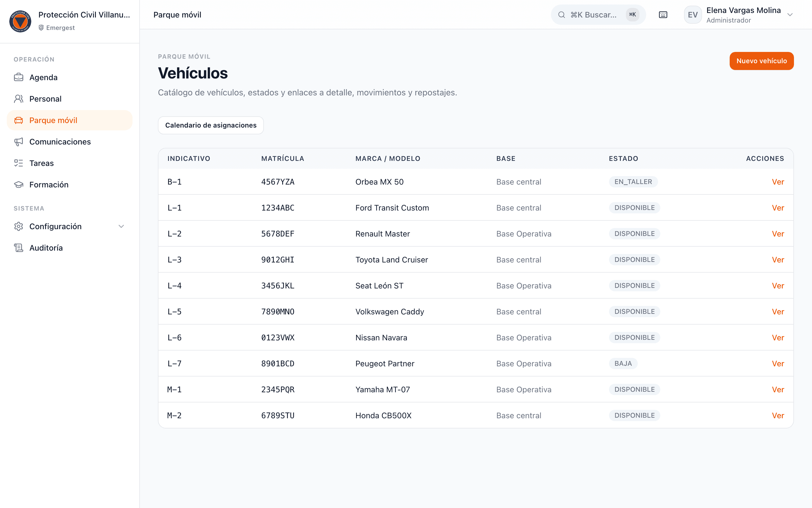Image resolution: width=812 pixels, height=508 pixels.
Task: Open Comunicaciones section
Action: 69,142
